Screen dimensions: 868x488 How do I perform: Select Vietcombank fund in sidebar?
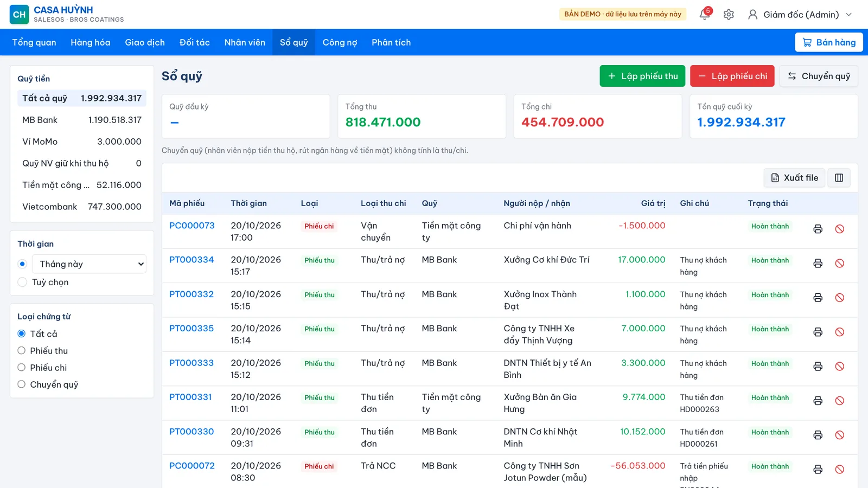click(x=82, y=207)
